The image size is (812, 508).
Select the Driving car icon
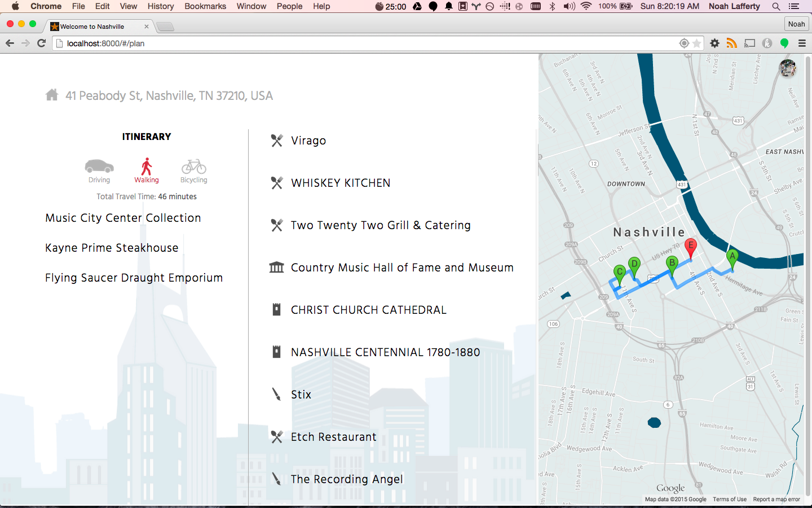[99, 166]
